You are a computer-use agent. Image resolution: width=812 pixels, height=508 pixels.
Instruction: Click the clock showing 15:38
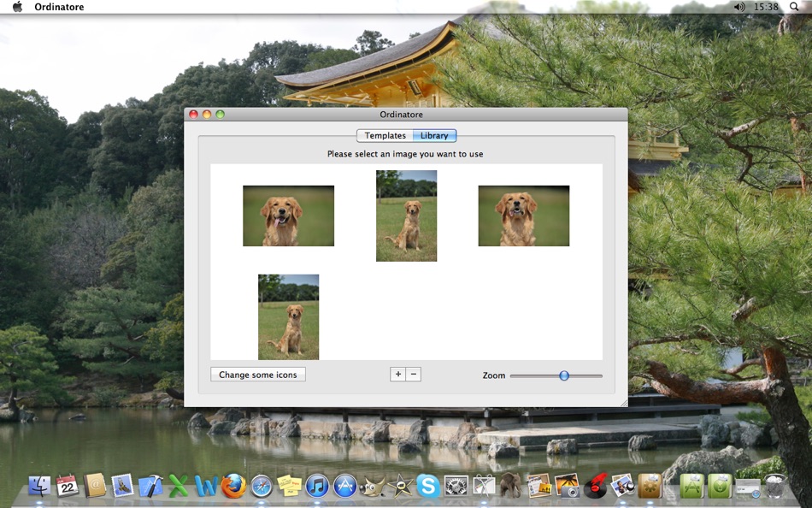point(766,7)
